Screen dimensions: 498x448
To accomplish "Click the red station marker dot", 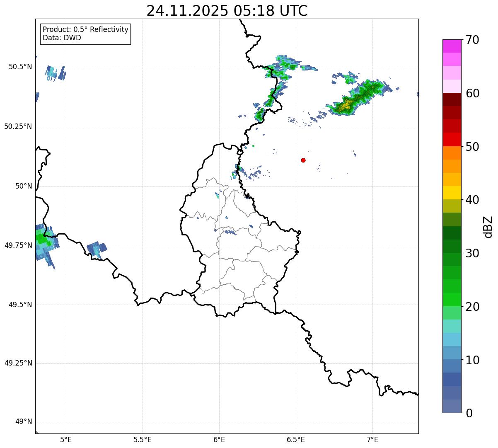I will pos(303,160).
